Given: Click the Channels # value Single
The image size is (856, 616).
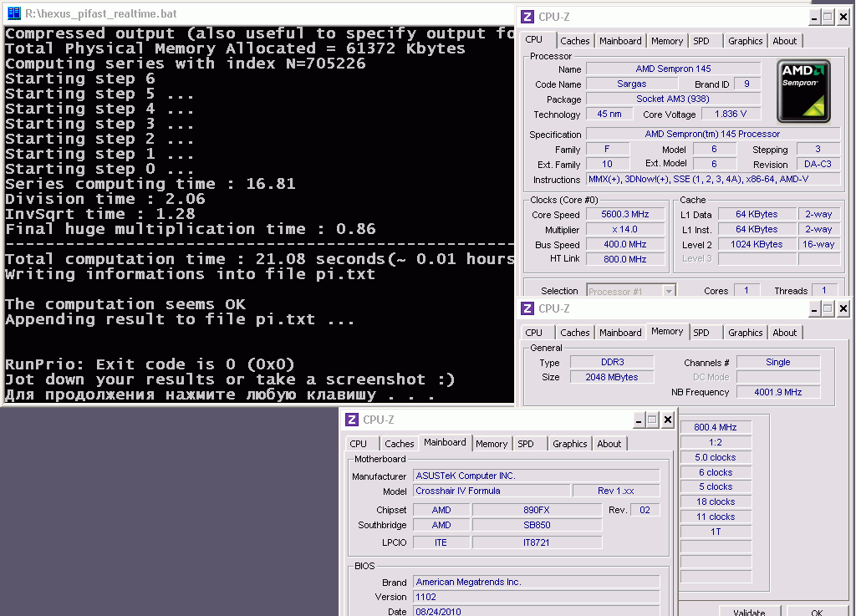Looking at the screenshot, I should pos(778,362).
